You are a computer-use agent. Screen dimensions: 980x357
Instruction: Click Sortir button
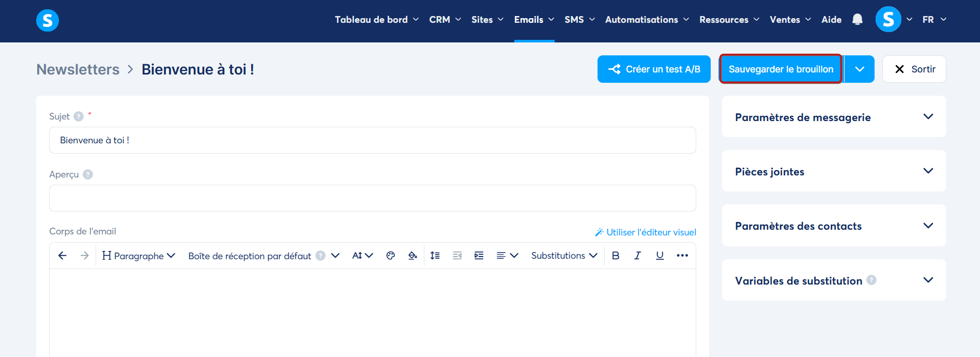point(914,69)
